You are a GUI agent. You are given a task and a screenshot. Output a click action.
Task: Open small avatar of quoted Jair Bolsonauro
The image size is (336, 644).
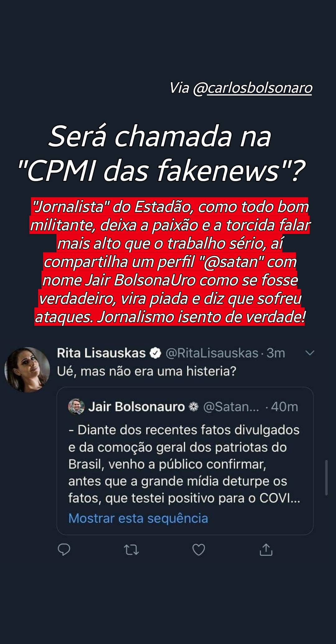pyautogui.click(x=76, y=407)
